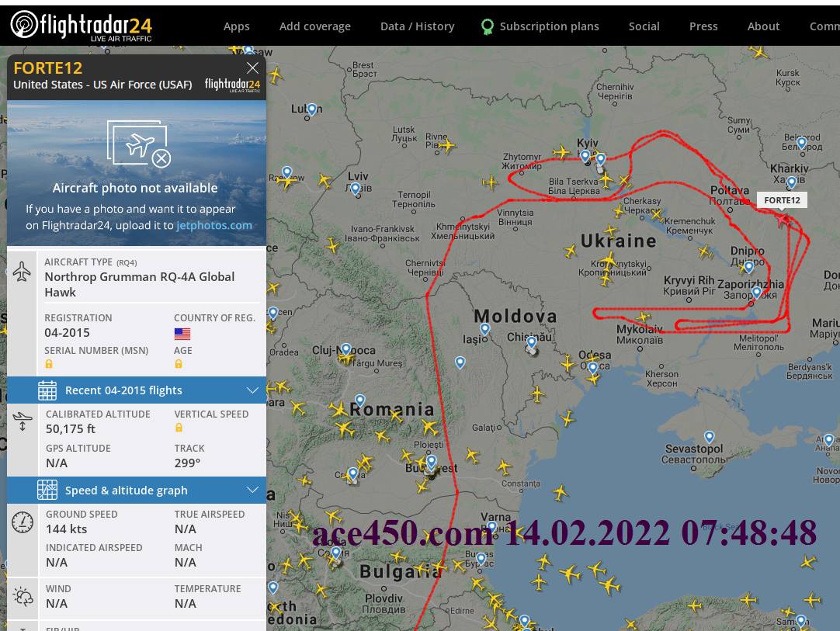Click the speed and altitude graph icon
The image size is (840, 631).
[x=47, y=490]
